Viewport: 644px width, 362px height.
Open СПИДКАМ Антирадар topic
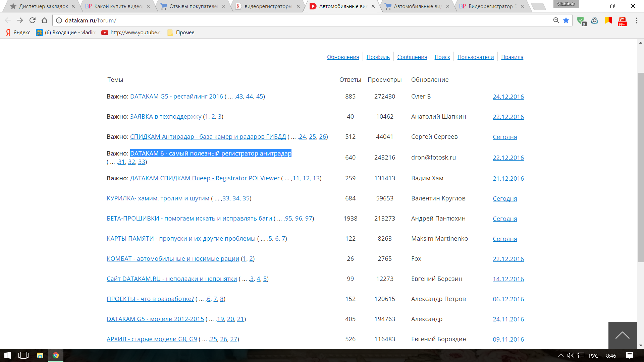[208, 137]
